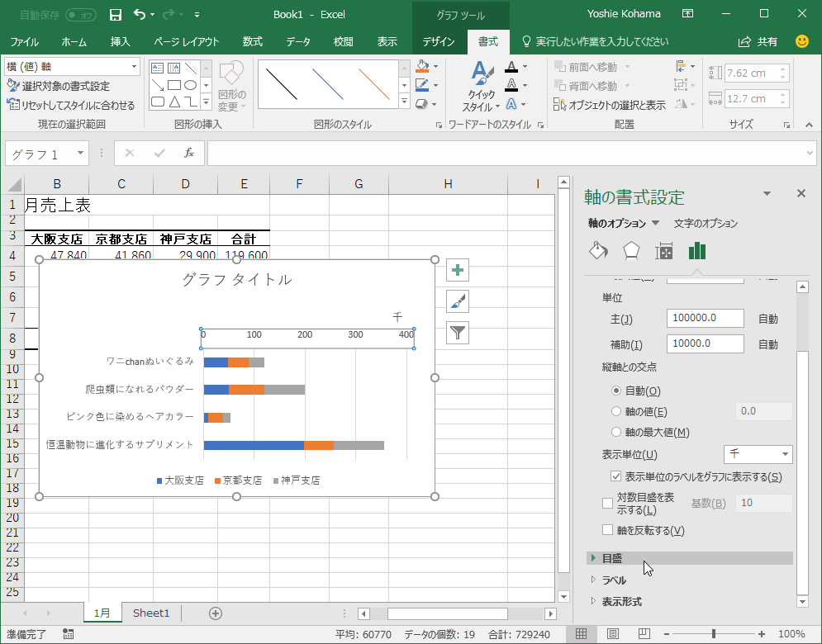Image resolution: width=822 pixels, height=644 pixels.
Task: Enable the 軸を反転する checkbox
Action: [607, 530]
